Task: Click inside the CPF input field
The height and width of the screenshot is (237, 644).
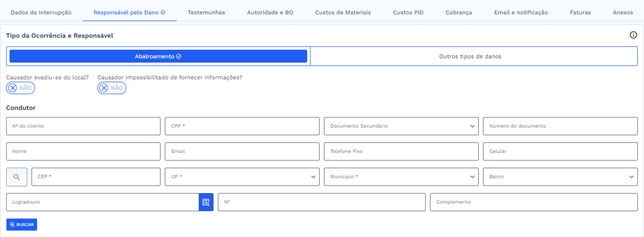Action: click(242, 126)
